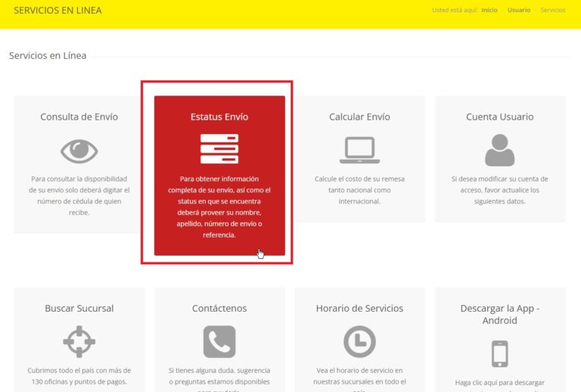This screenshot has height=392, width=581.
Task: Click the 'Haga clic aquí para descargar' text
Action: click(x=500, y=383)
